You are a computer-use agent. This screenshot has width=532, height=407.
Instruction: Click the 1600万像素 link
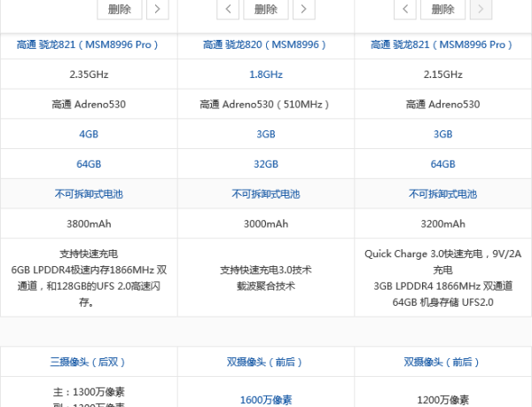266,400
